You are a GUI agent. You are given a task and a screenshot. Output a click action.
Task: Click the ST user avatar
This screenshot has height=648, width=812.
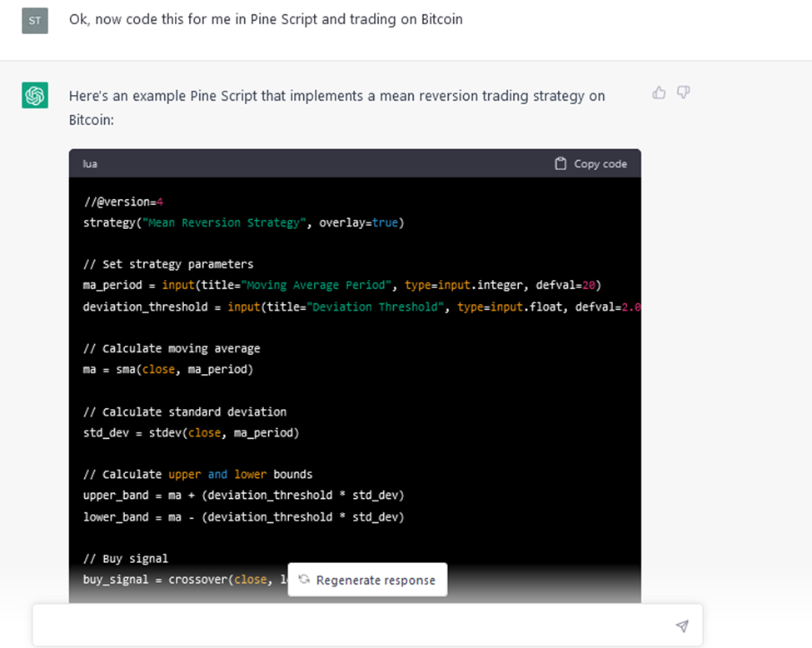pos(35,21)
